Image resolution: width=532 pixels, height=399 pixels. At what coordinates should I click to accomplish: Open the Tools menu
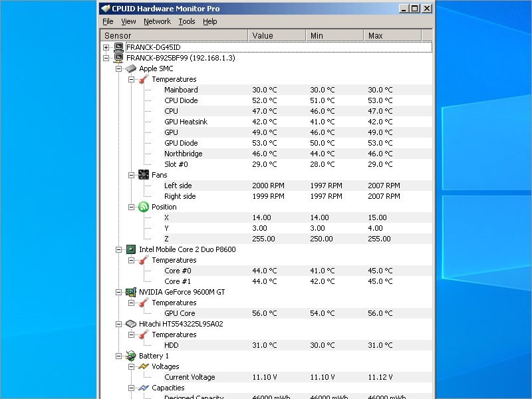coord(186,21)
